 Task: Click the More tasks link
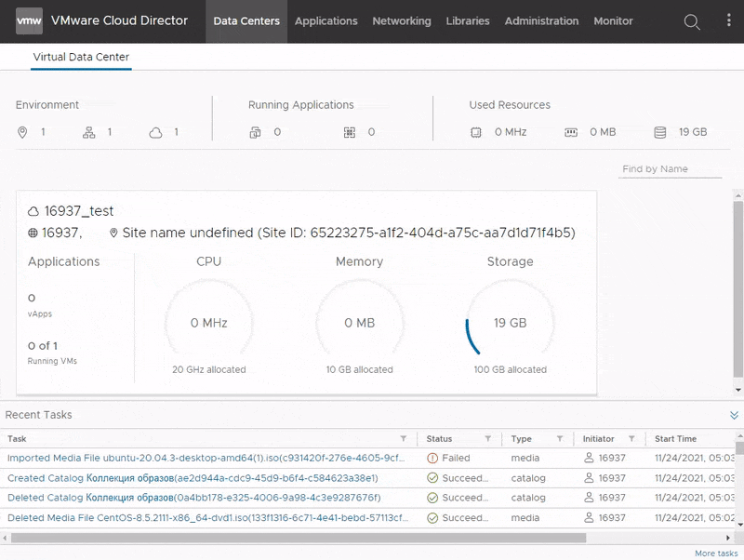pos(716,553)
